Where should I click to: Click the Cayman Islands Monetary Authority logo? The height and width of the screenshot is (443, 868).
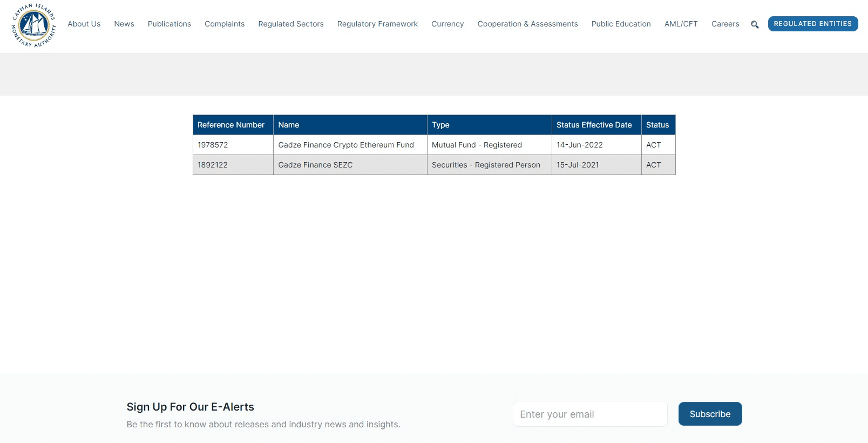pos(33,25)
